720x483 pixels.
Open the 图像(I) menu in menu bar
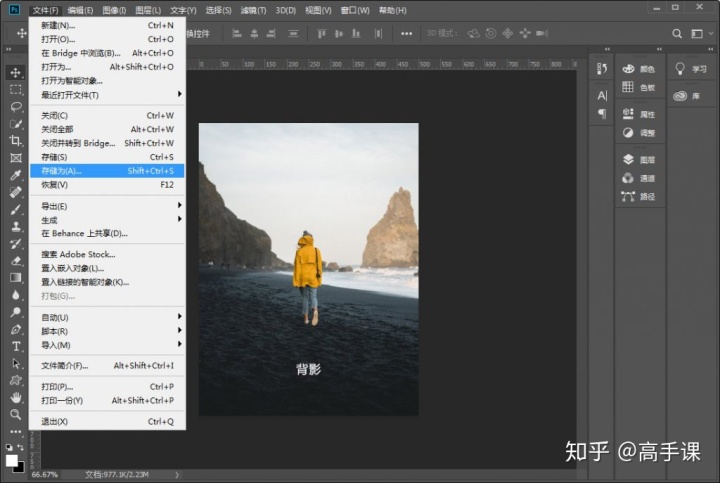[x=114, y=10]
